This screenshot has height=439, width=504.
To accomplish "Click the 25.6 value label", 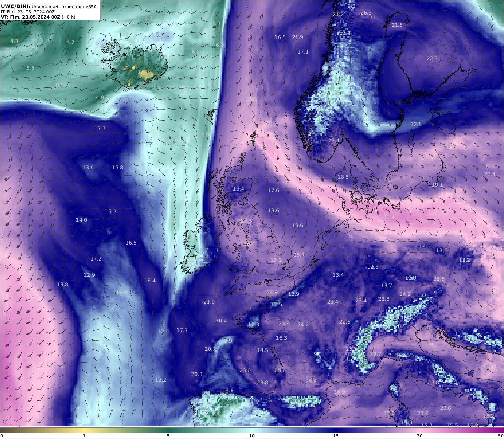I will coord(280,370).
